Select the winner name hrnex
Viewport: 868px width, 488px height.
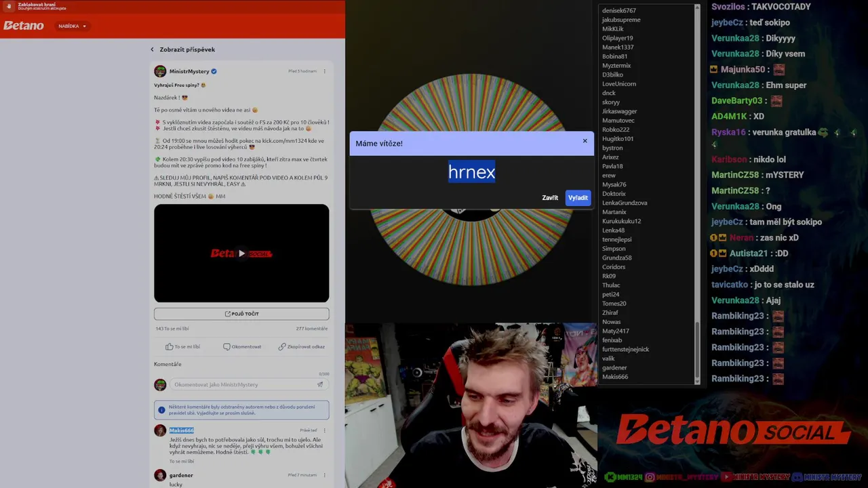tap(471, 172)
